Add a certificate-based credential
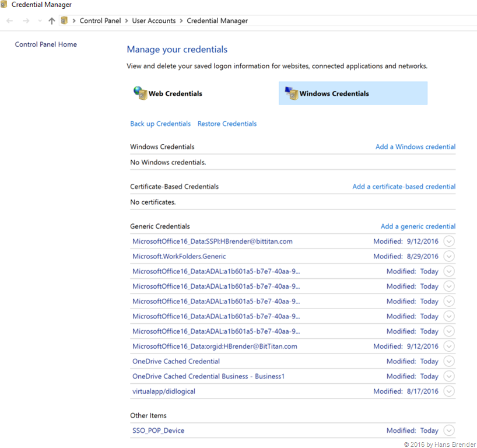 [404, 187]
